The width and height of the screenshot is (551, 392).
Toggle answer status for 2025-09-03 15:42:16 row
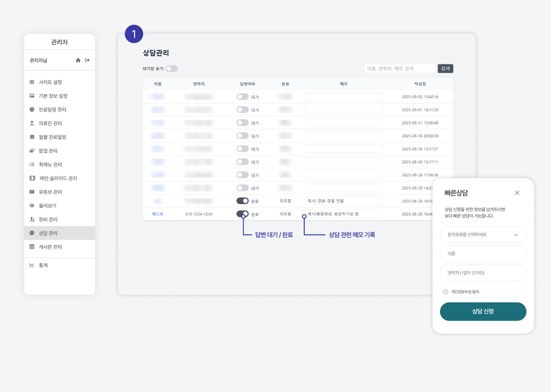click(242, 97)
